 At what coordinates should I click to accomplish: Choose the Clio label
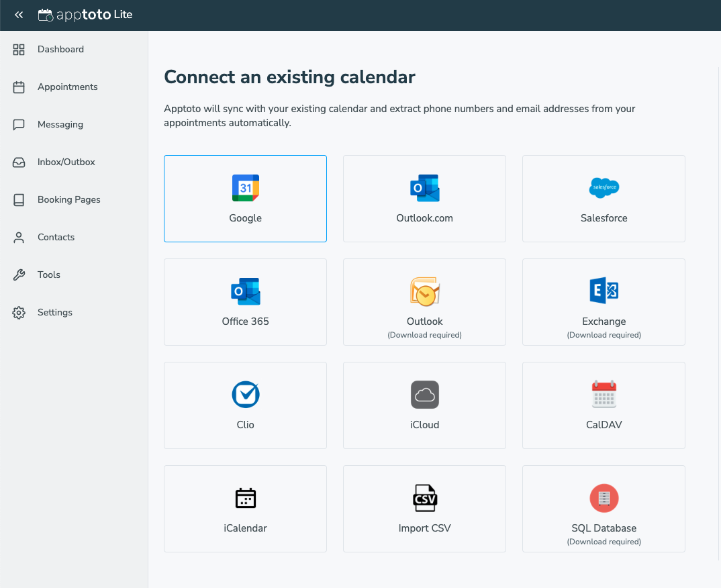pos(246,426)
